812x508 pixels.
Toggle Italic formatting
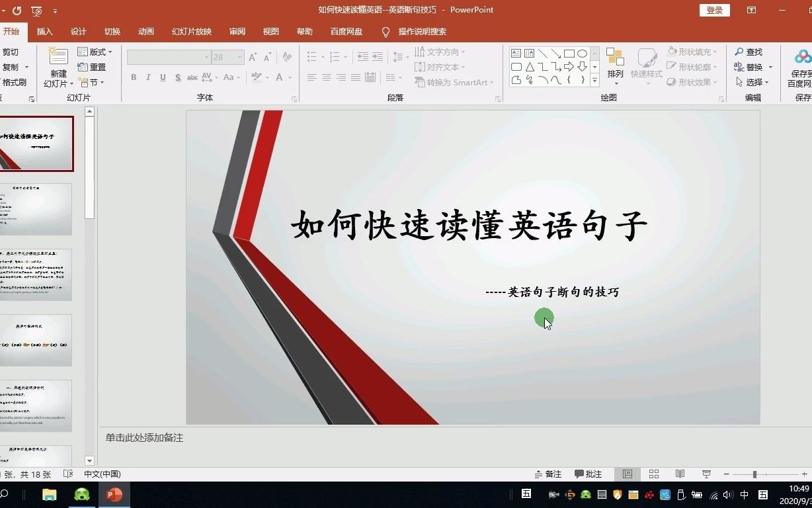click(x=147, y=77)
